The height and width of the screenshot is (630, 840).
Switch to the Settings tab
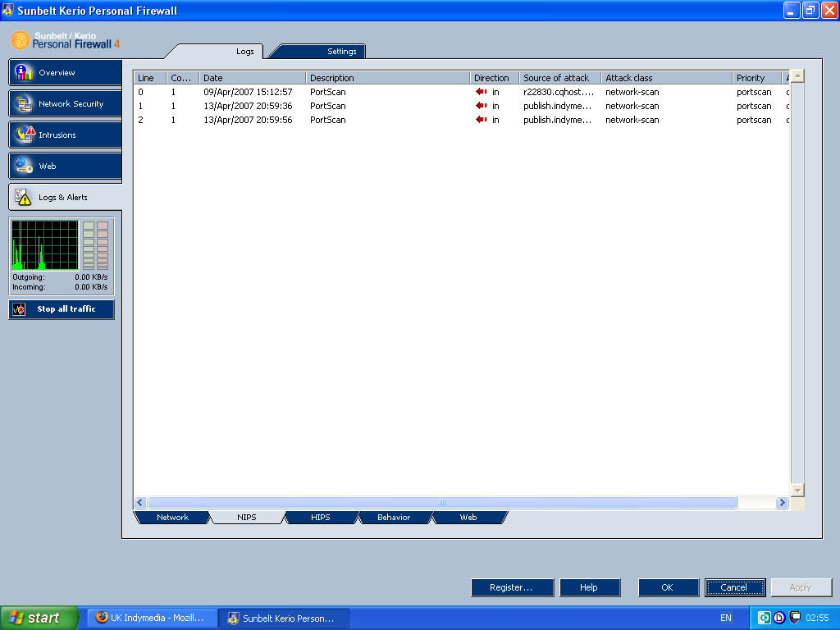pos(341,52)
